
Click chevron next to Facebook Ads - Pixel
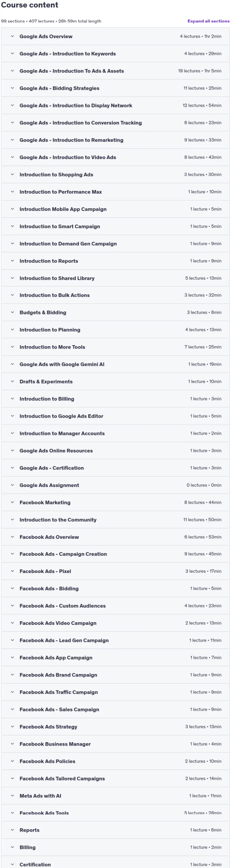coord(12,571)
